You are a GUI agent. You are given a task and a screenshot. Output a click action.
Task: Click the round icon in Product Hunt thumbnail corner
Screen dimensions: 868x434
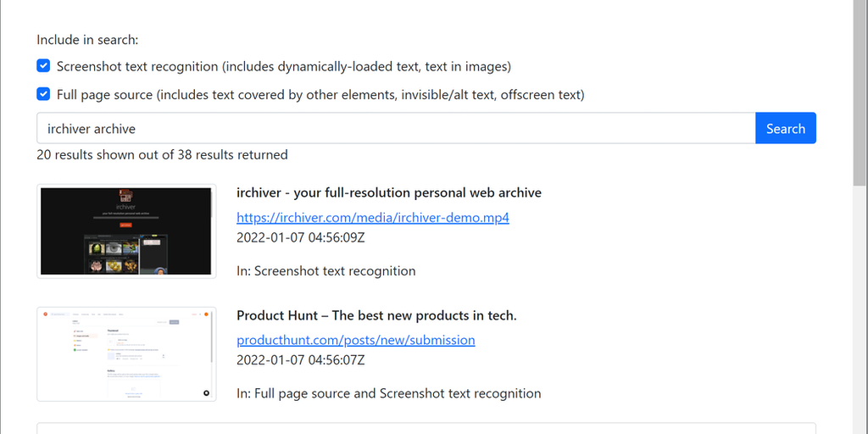pos(206,392)
